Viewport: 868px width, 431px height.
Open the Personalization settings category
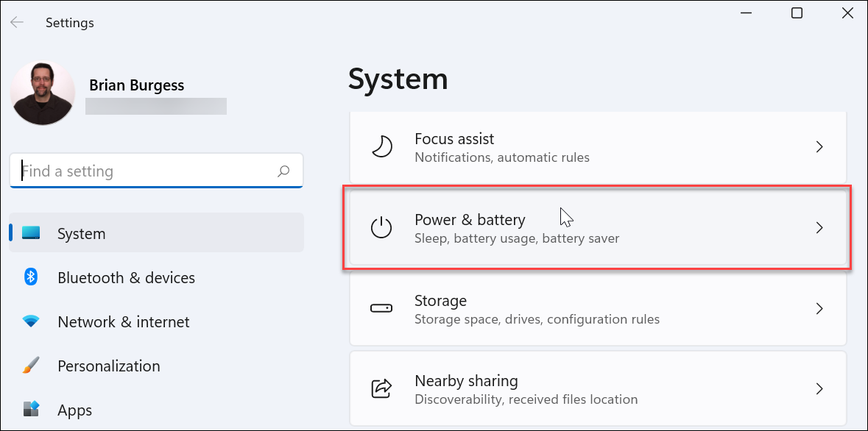[108, 366]
